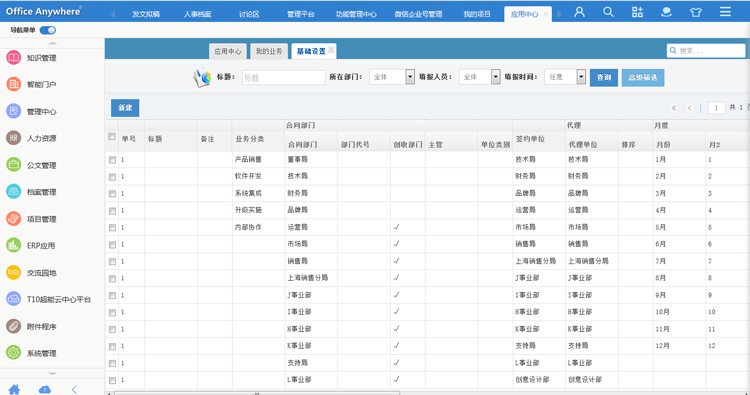Viewport: 750px width, 395px height.
Task: Open the hamburger menu icon
Action: (725, 11)
